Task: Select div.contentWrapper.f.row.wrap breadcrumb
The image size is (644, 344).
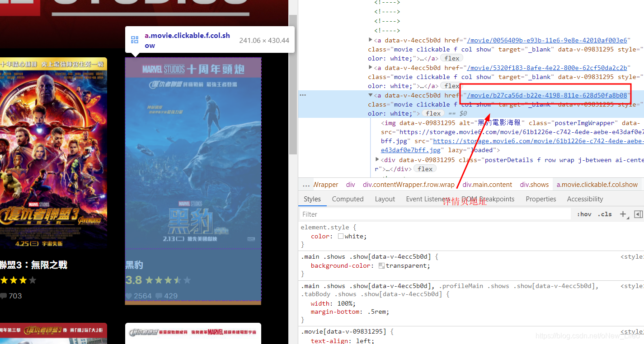Action: (x=409, y=185)
